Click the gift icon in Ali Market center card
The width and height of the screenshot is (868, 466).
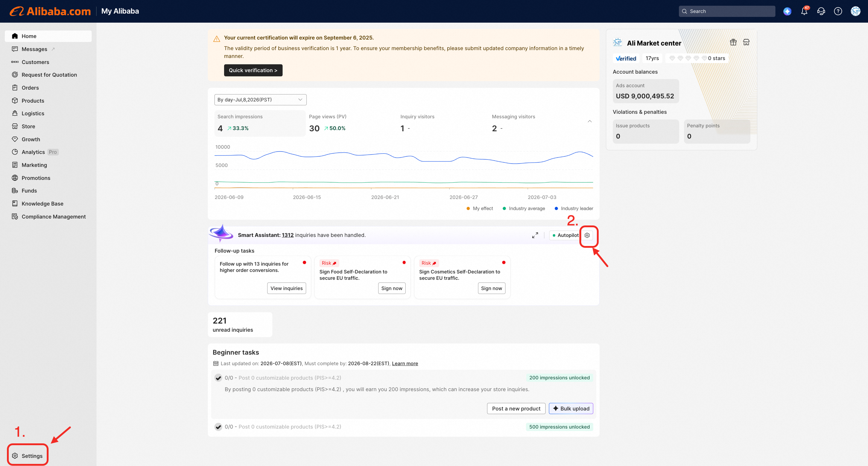[733, 42]
